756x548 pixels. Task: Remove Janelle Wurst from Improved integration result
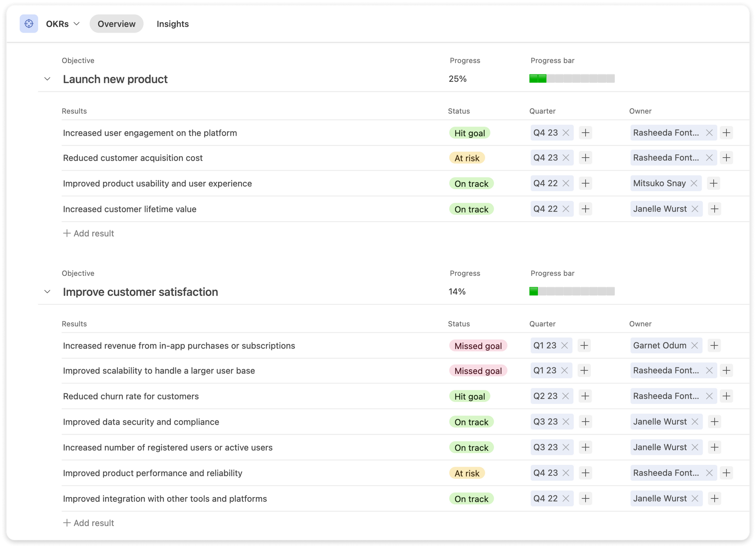(x=695, y=498)
